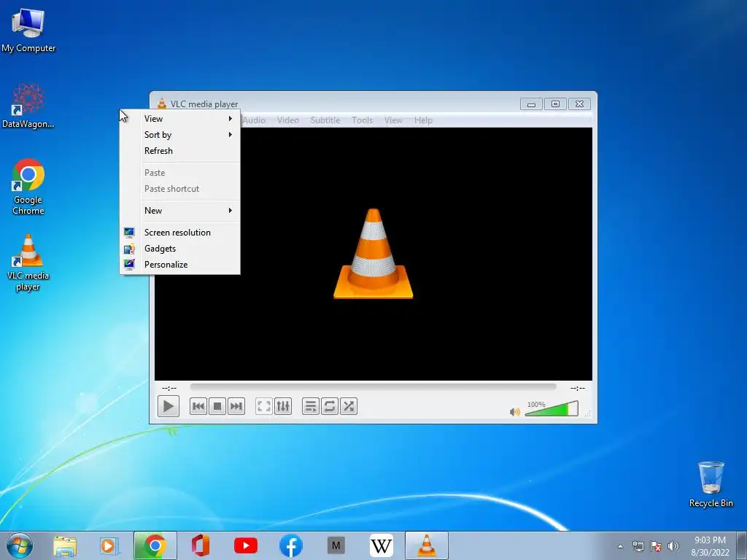Open the Tools menu in VLC
Screen dimensions: 747x560
click(x=362, y=120)
